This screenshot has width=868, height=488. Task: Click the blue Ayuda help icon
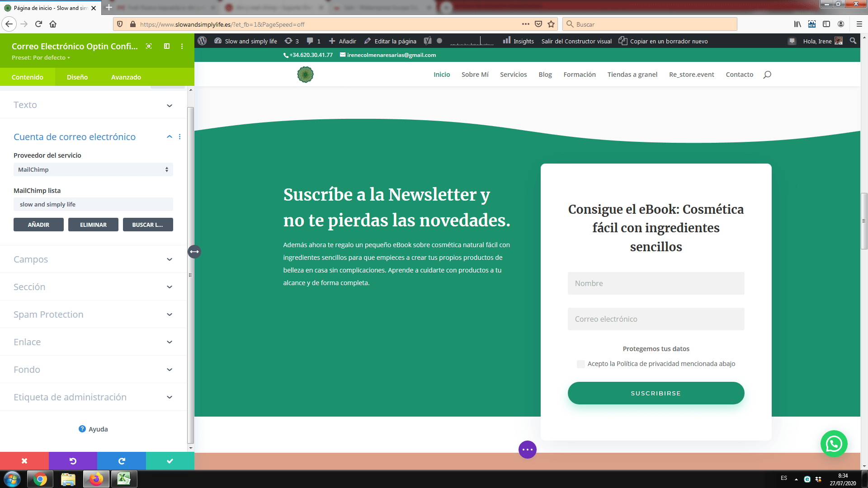[82, 429]
